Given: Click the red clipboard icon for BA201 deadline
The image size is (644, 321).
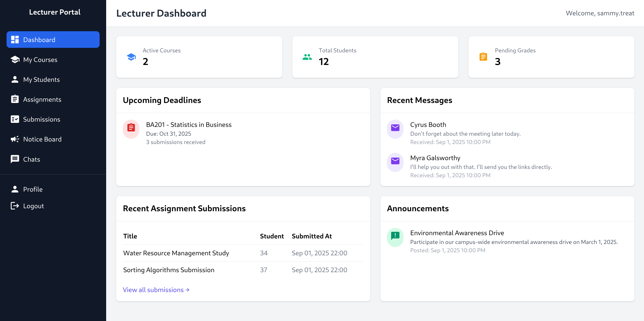Looking at the screenshot, I should (x=131, y=128).
